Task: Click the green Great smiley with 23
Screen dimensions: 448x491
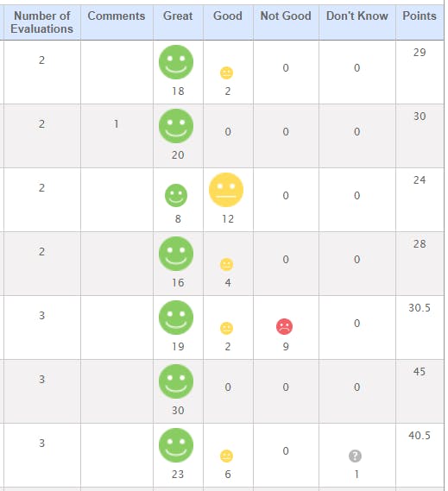Action: [x=176, y=445]
